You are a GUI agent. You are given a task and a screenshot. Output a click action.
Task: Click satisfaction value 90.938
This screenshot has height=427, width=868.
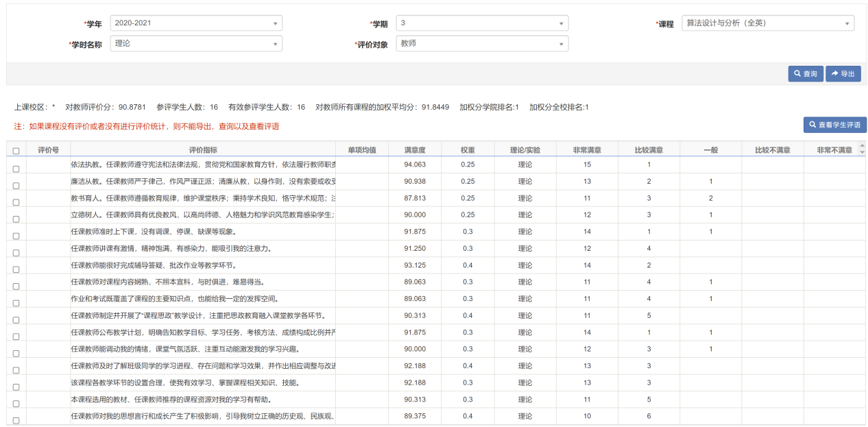[x=415, y=181]
